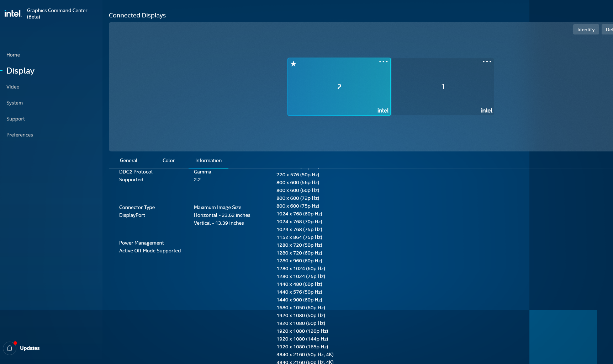Image resolution: width=613 pixels, height=364 pixels.
Task: Click the 1280 x 720 (60p Hz) mode
Action: (x=299, y=253)
